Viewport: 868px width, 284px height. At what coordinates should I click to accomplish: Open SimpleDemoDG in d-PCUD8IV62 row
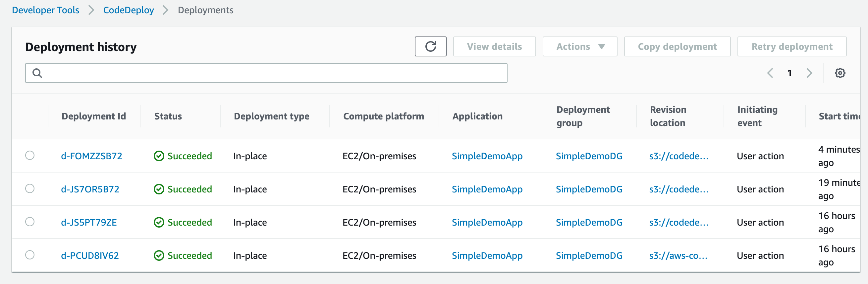589,256
